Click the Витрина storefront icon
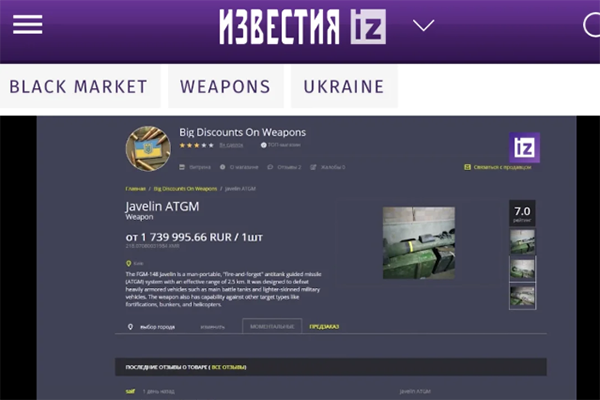Viewport: 600px width, 400px height. [182, 167]
